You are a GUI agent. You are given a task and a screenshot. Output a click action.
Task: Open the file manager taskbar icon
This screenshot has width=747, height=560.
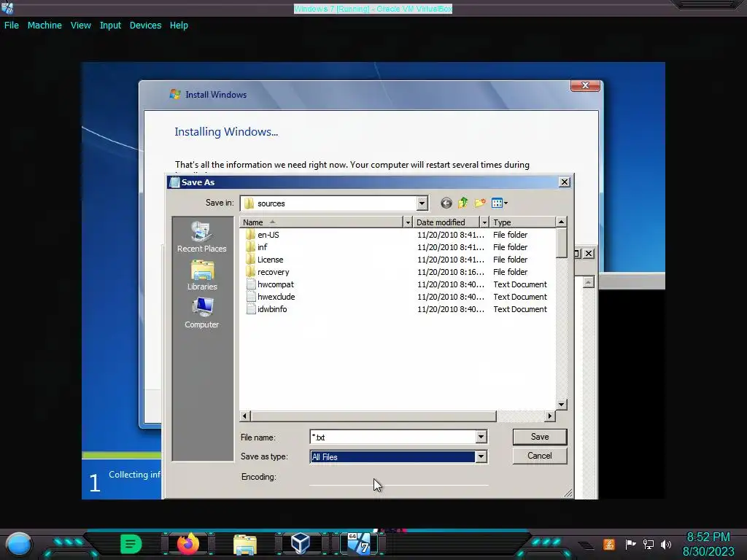pyautogui.click(x=245, y=544)
